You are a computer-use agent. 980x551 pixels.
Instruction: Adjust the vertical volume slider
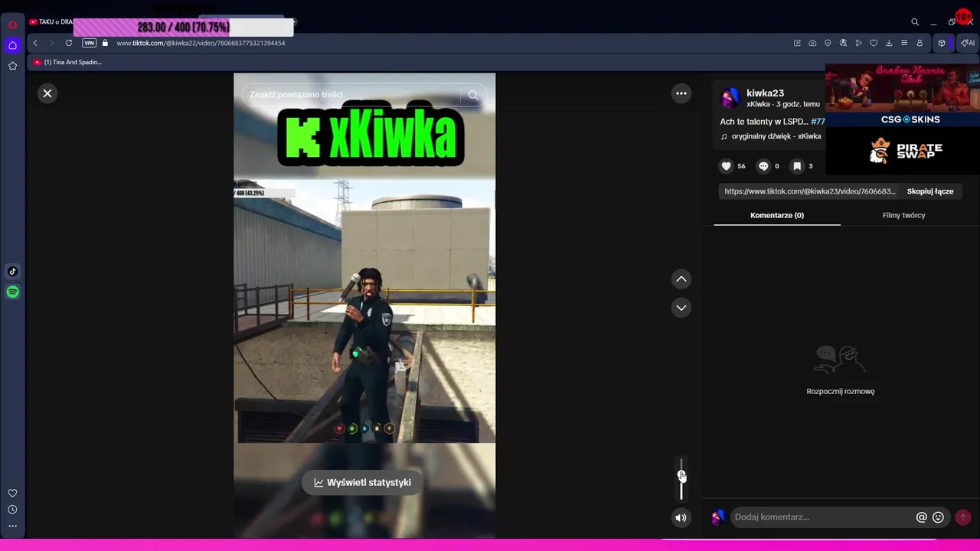pos(681,478)
